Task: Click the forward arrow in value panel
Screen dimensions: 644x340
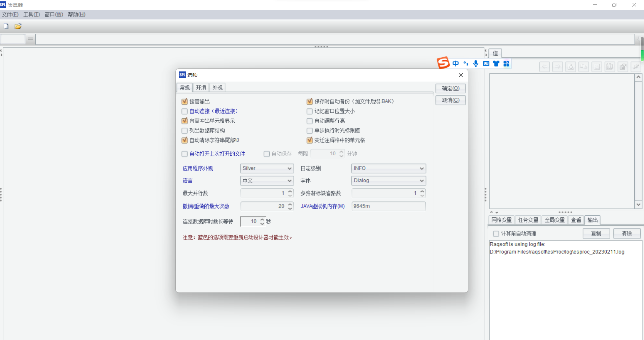Action: [x=557, y=67]
